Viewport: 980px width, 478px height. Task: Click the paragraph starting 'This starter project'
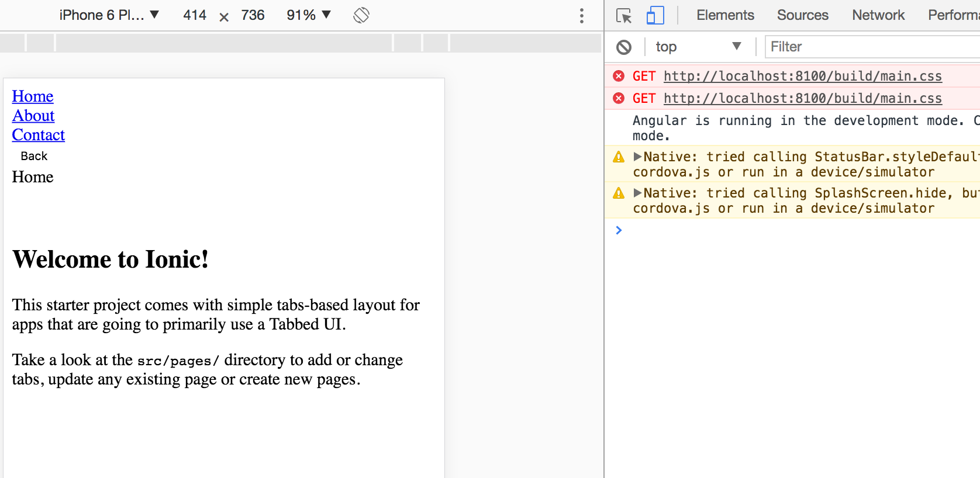(216, 314)
